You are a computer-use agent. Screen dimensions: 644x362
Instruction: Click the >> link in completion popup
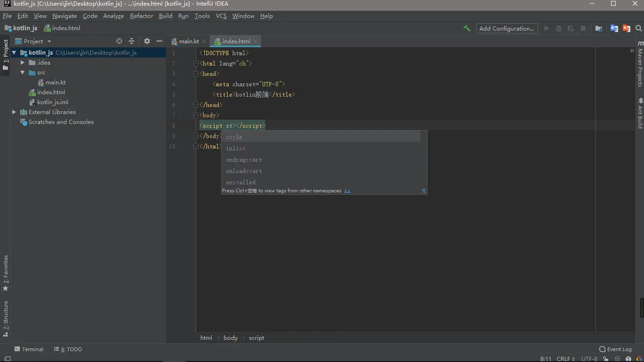click(347, 191)
